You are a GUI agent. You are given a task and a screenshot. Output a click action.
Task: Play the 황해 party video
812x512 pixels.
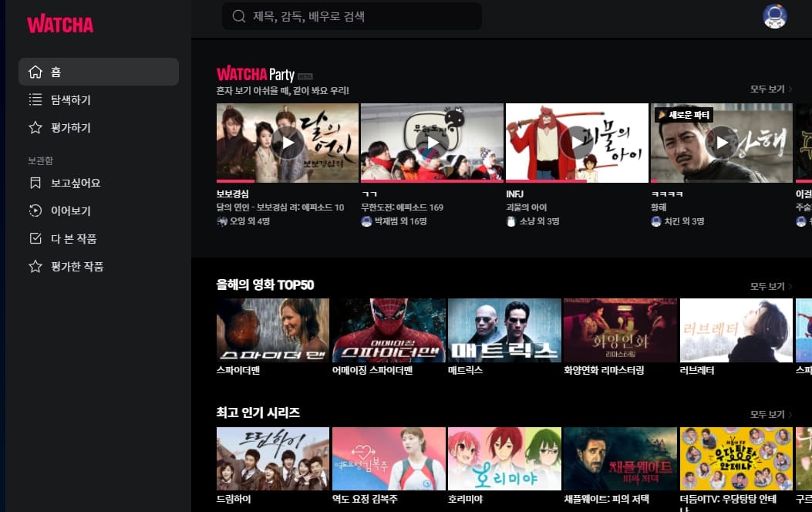click(722, 143)
